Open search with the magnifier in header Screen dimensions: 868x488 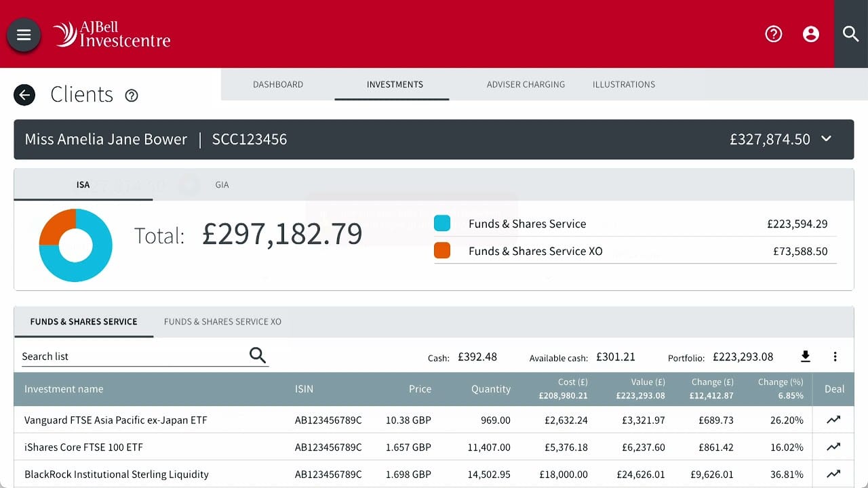[x=851, y=34]
